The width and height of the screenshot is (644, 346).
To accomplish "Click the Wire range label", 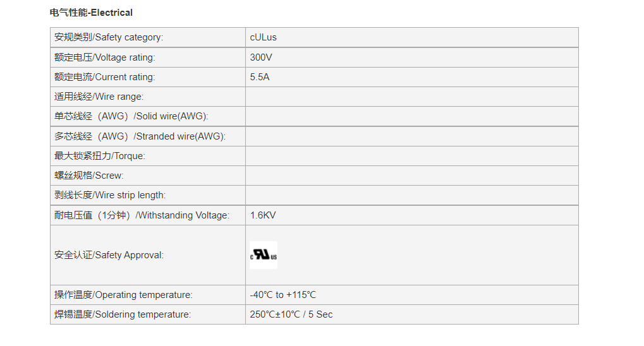I will 99,97.
